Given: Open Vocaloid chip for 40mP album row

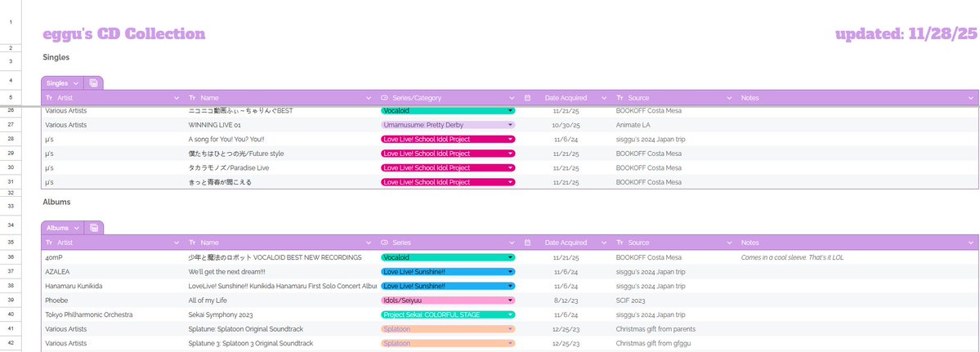Looking at the screenshot, I should point(448,257).
